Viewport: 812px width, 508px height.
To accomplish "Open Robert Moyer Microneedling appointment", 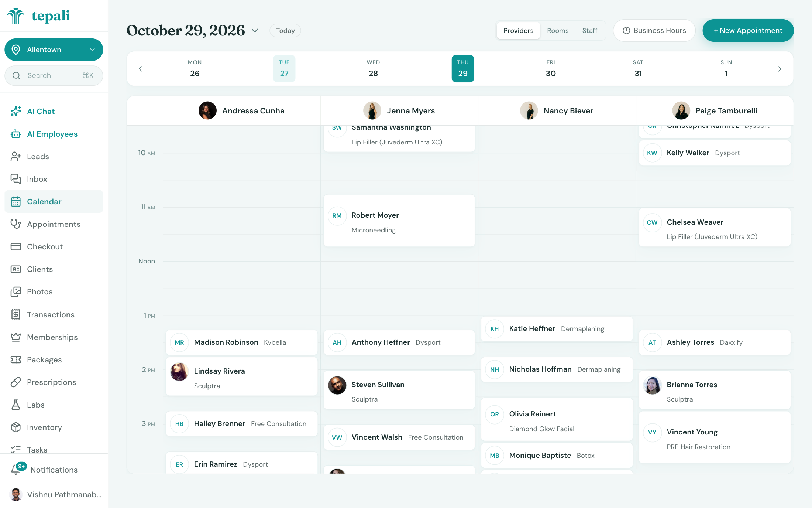I will click(399, 221).
